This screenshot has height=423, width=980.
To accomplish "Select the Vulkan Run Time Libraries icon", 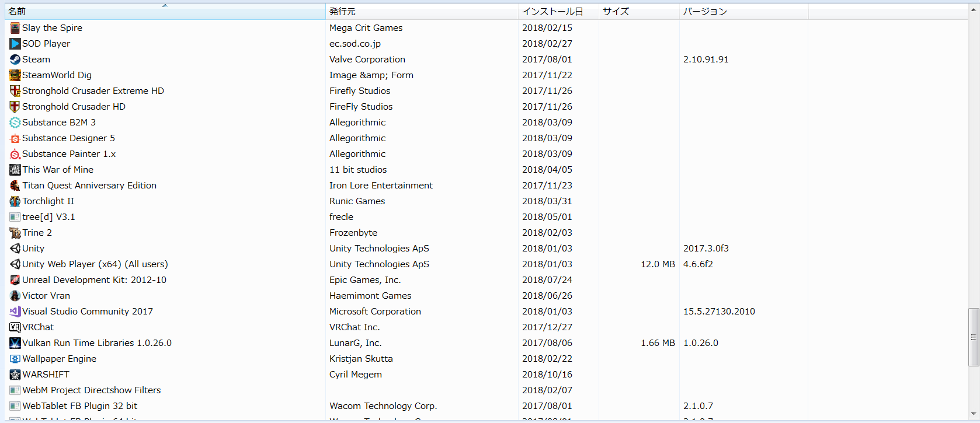I will point(15,343).
